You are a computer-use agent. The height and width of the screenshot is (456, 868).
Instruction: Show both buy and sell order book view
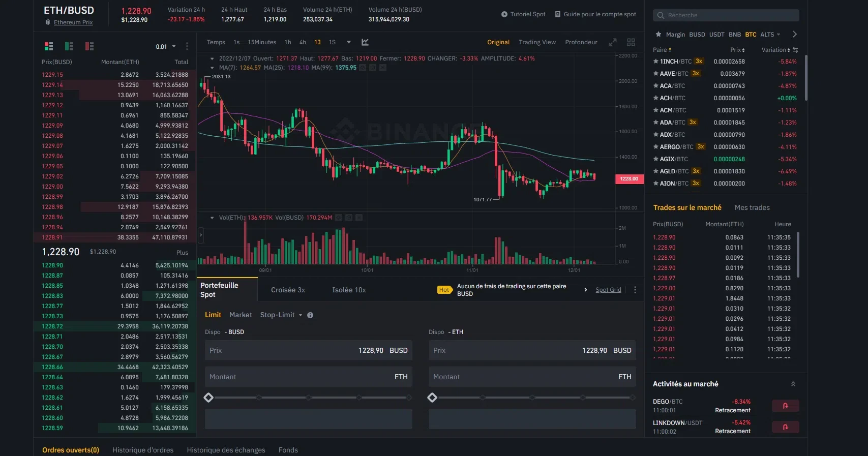point(49,46)
